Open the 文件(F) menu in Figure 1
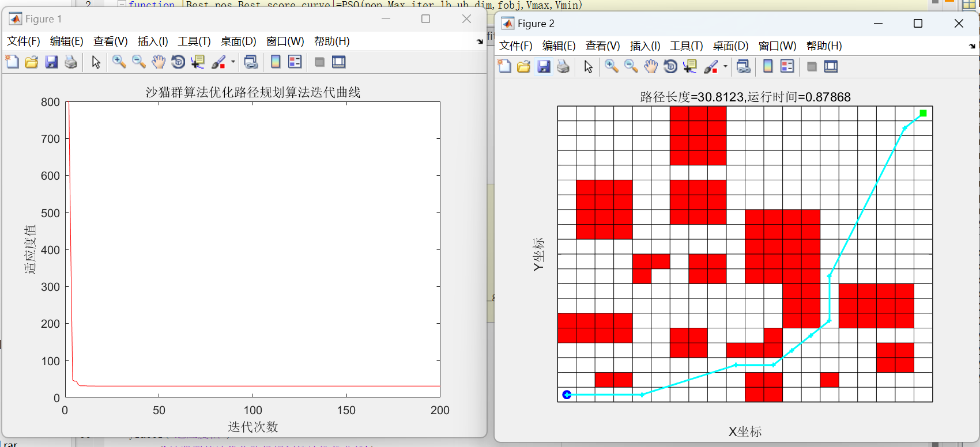Screen dimensions: 980x447 [x=24, y=41]
